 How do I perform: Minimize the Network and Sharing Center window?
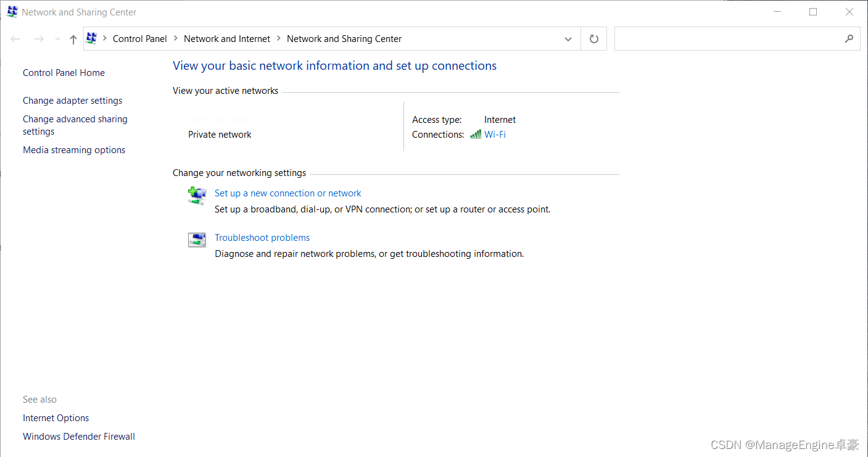tap(777, 12)
